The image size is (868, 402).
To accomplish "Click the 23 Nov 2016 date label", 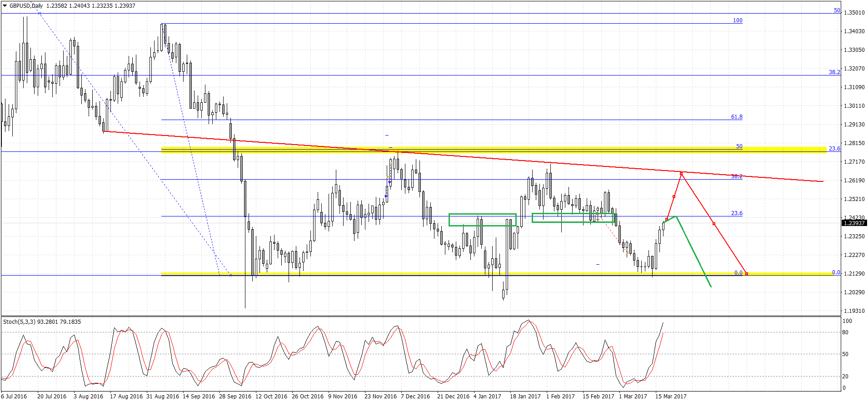I will coord(381,397).
